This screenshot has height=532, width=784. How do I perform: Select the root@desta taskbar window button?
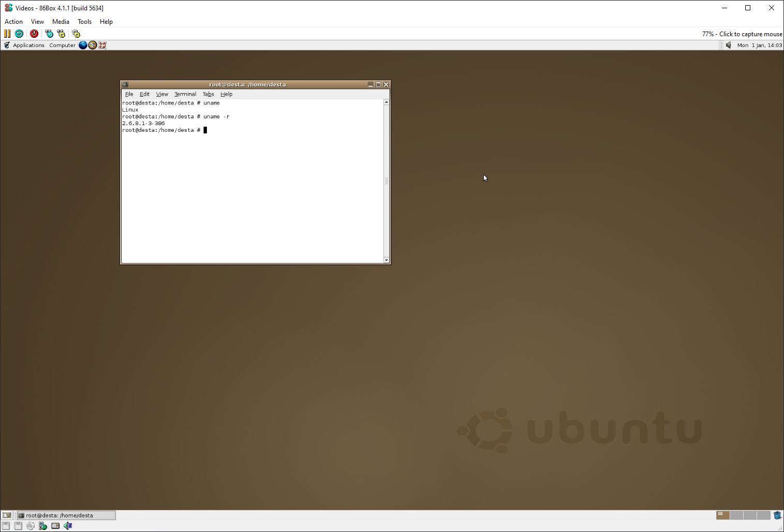tap(66, 515)
